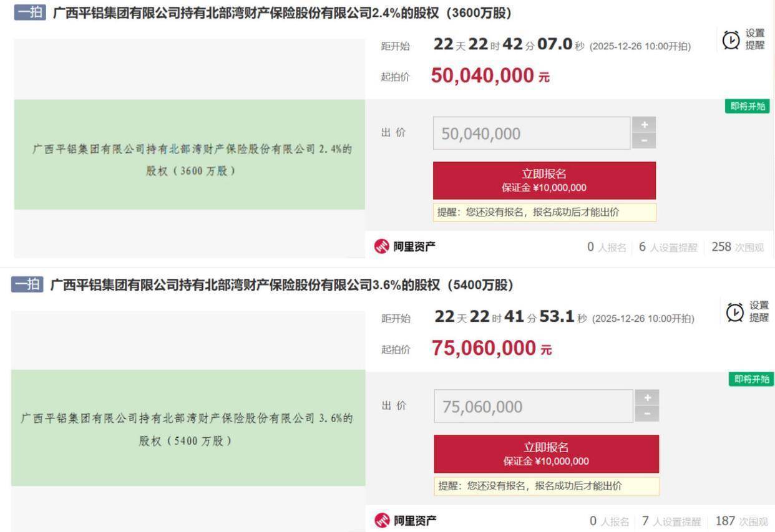Focus the 50,040,000 bid input field
The width and height of the screenshot is (775, 532).
[532, 133]
